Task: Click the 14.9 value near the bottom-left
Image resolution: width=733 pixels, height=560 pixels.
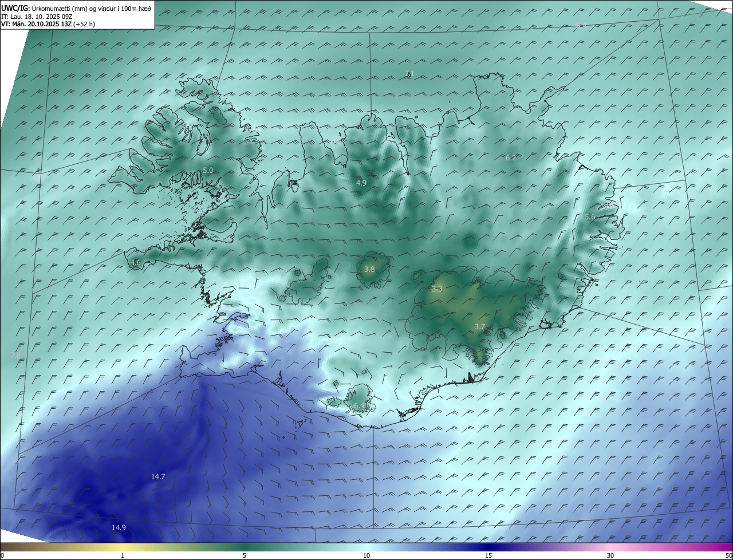Action: [119, 527]
